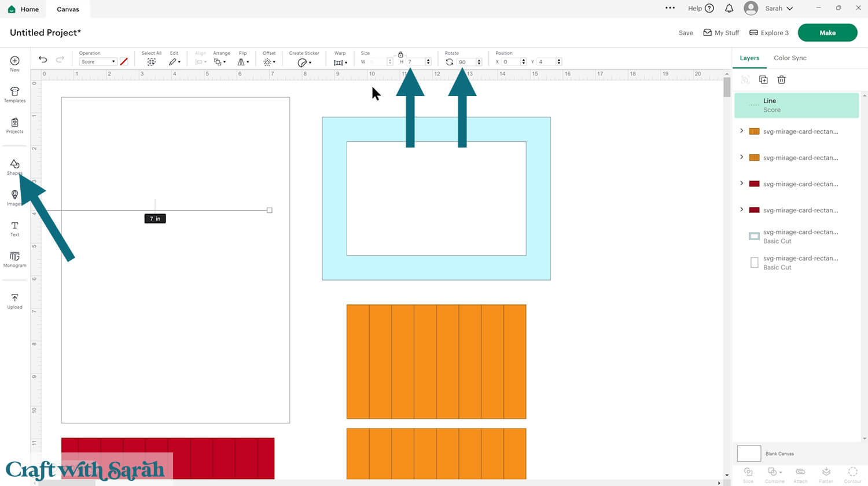Open the Sarah account dropdown
Image resolution: width=868 pixels, height=486 pixels.
778,9
